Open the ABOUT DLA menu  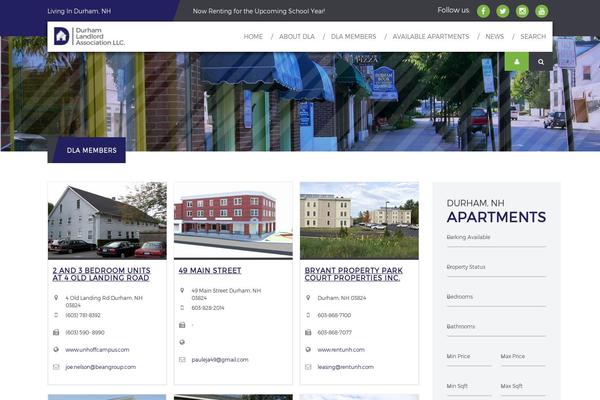coord(297,36)
